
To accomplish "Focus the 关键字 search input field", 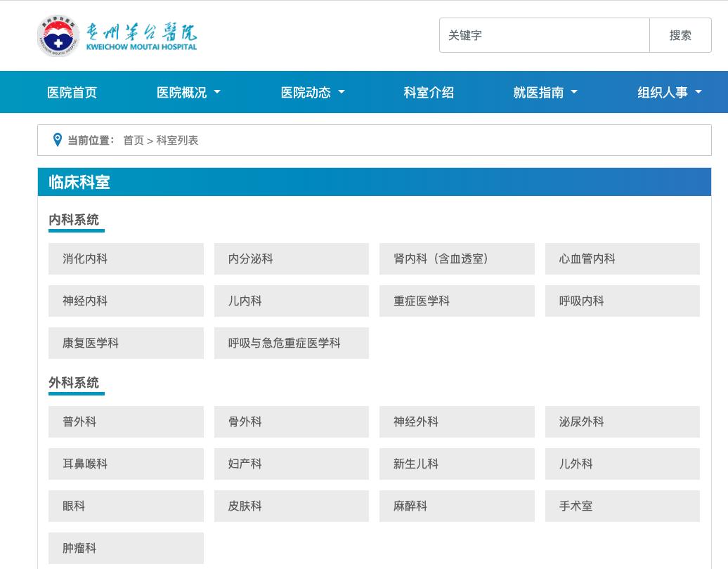I will coord(544,35).
